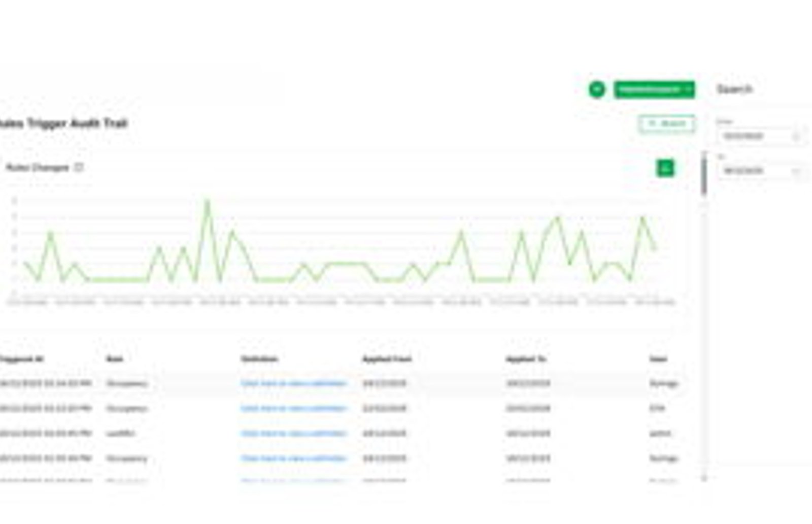Open the calendar icon of the From date
The width and height of the screenshot is (812, 524).
coord(796,136)
